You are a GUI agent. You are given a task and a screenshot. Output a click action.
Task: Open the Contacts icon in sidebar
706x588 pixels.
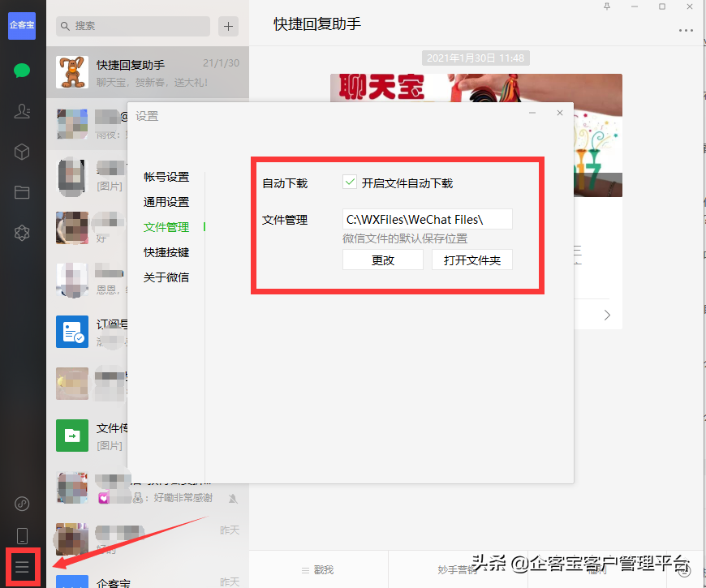pos(22,111)
